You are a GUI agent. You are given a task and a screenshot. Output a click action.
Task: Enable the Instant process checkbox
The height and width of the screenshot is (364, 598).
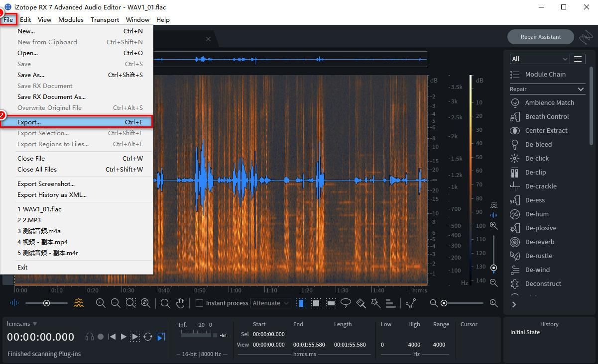coord(199,303)
